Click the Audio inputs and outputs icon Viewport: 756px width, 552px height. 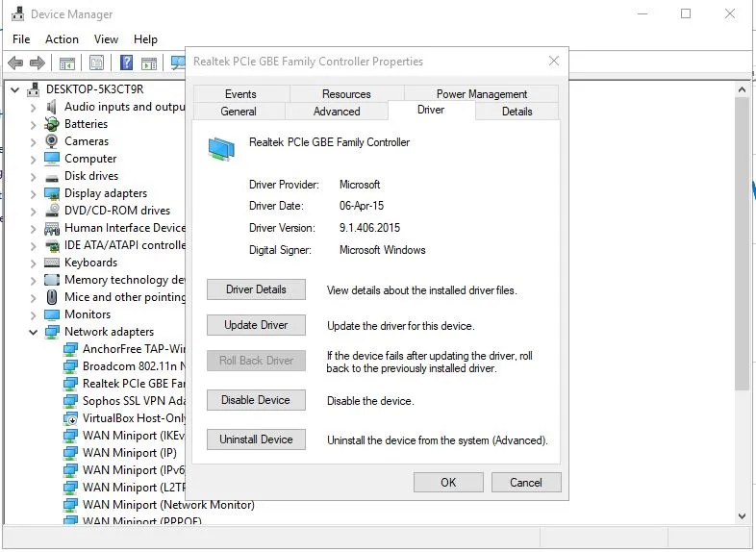[52, 107]
